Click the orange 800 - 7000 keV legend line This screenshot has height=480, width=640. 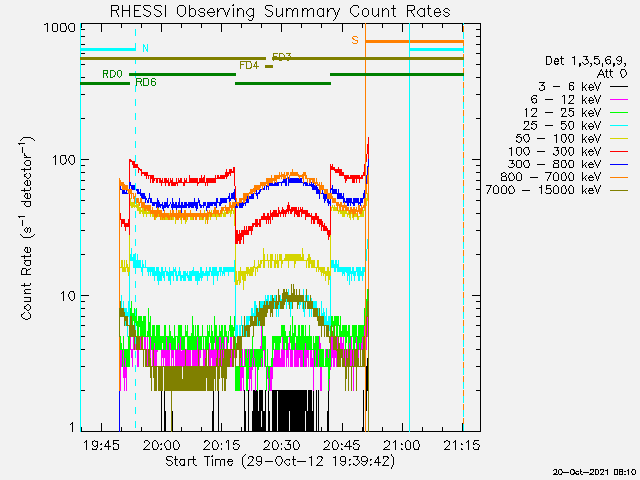point(619,178)
